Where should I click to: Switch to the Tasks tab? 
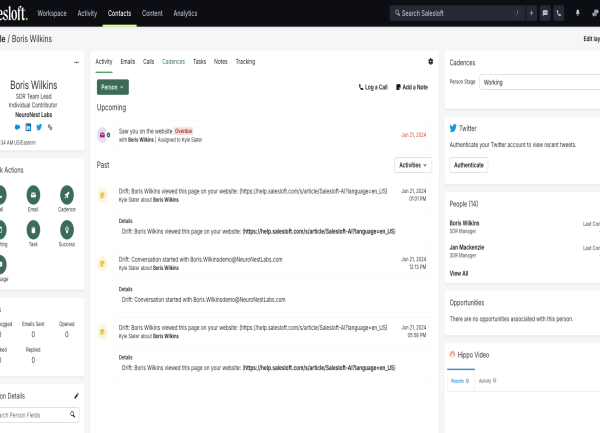coord(199,62)
